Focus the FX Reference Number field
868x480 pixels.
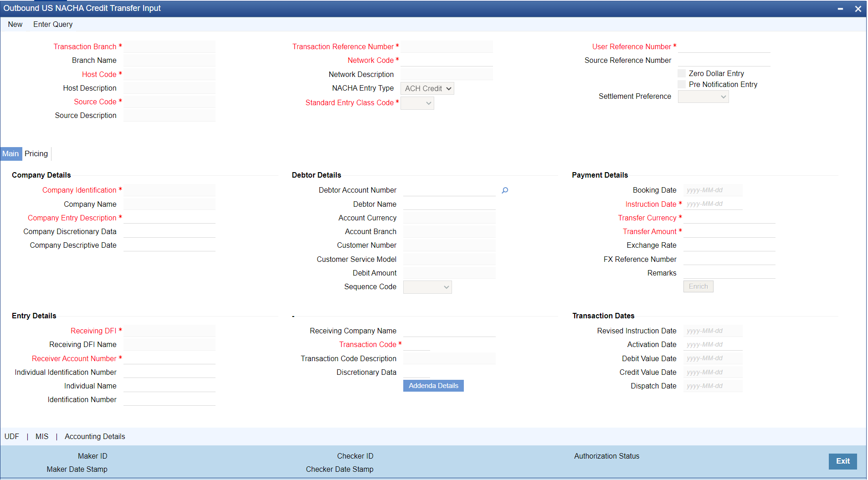(x=729, y=259)
